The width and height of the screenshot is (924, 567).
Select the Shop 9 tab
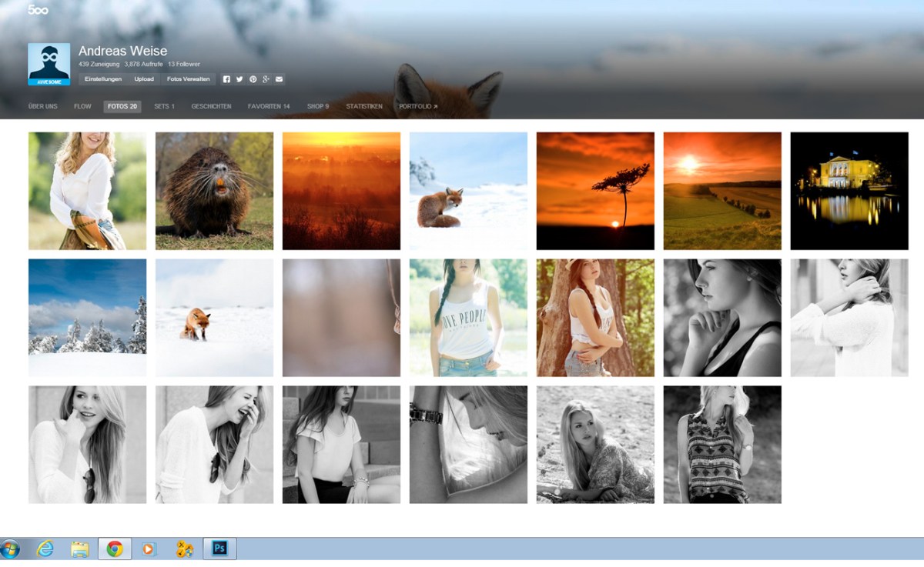coord(317,106)
